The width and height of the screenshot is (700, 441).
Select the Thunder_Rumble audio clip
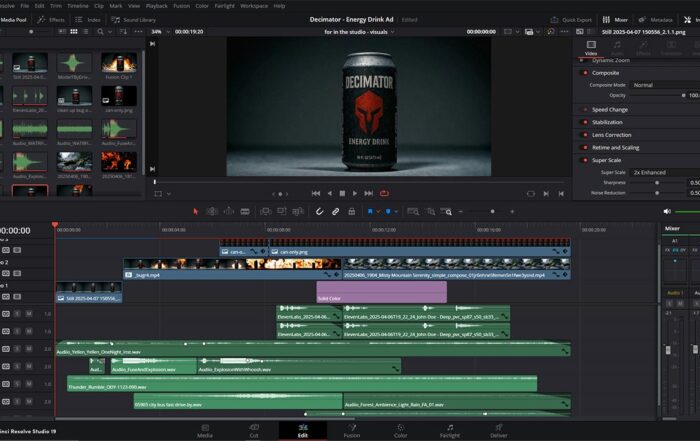coord(302,383)
